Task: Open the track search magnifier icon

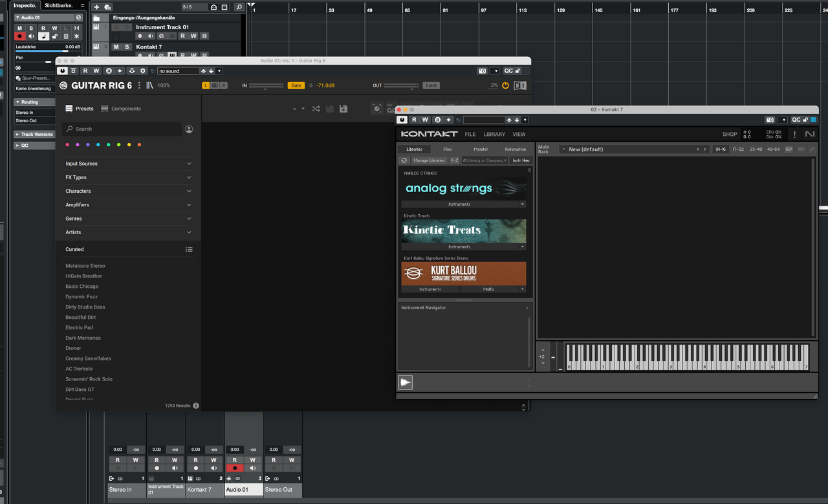Action: [239, 7]
